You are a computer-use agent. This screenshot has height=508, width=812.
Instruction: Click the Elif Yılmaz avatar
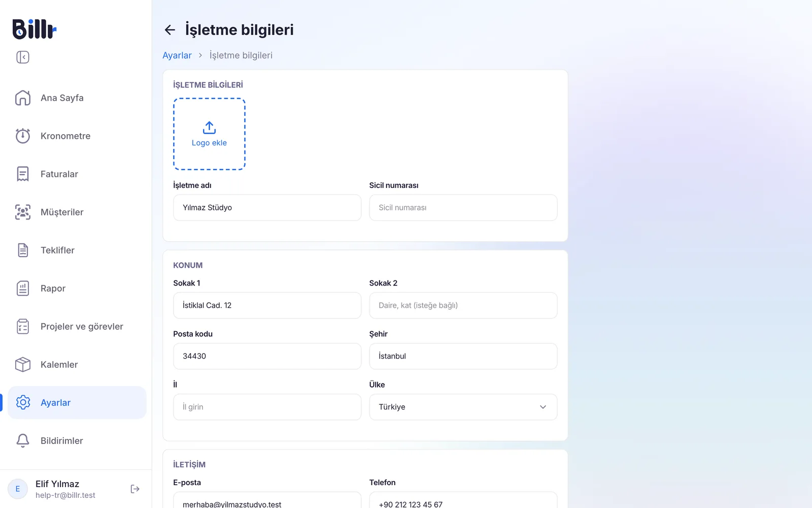(18, 489)
